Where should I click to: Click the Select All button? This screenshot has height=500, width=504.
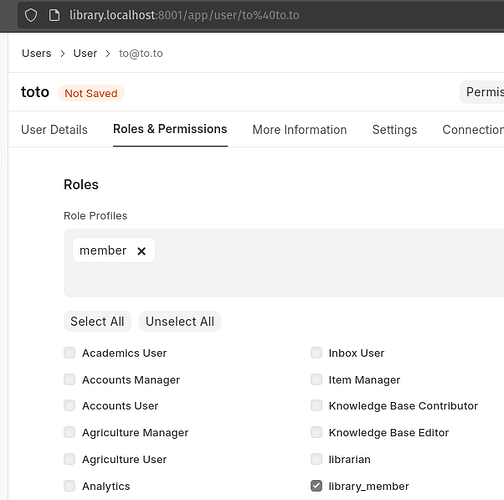pos(97,321)
